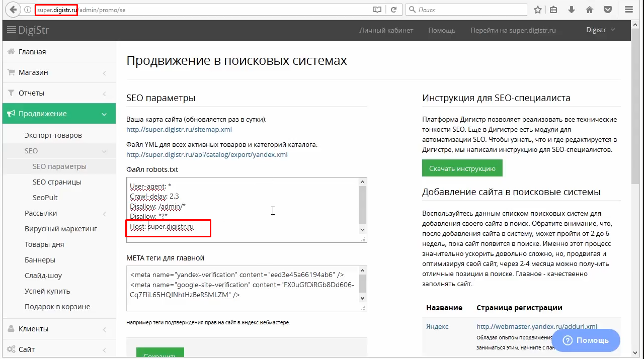644x359 pixels.
Task: Click the Отчеты funnel icon
Action: (11, 93)
